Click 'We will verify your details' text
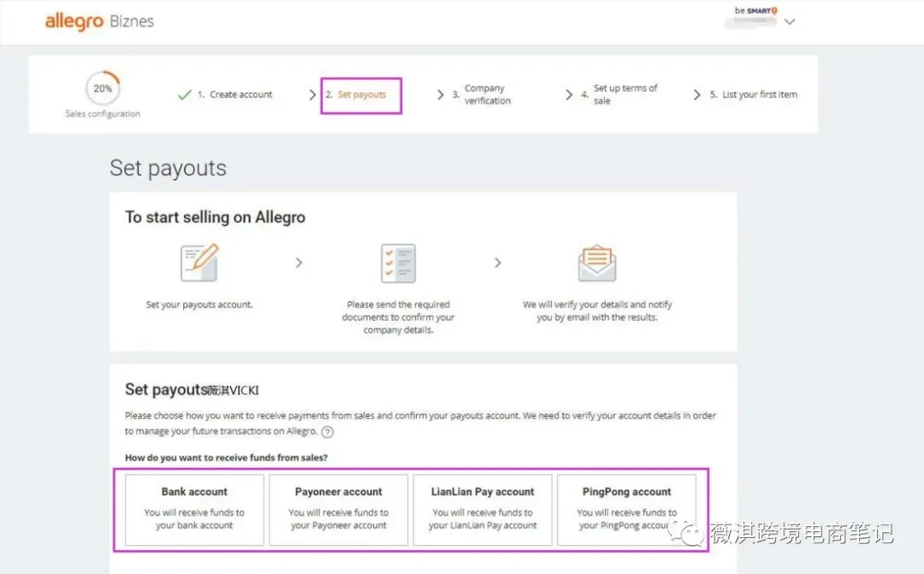924x574 pixels. [597, 311]
